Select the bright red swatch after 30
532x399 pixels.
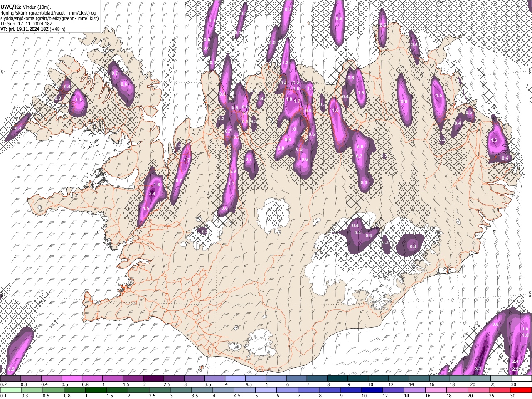[x=521, y=390]
